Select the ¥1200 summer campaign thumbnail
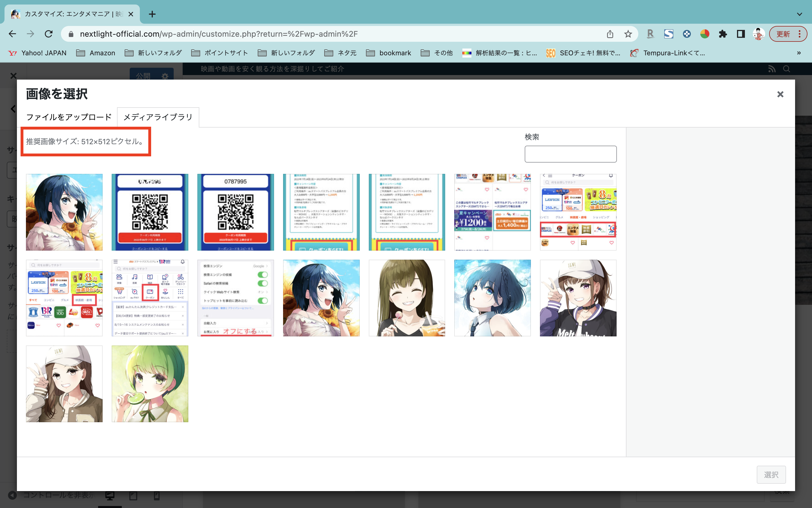812x508 pixels. click(493, 212)
